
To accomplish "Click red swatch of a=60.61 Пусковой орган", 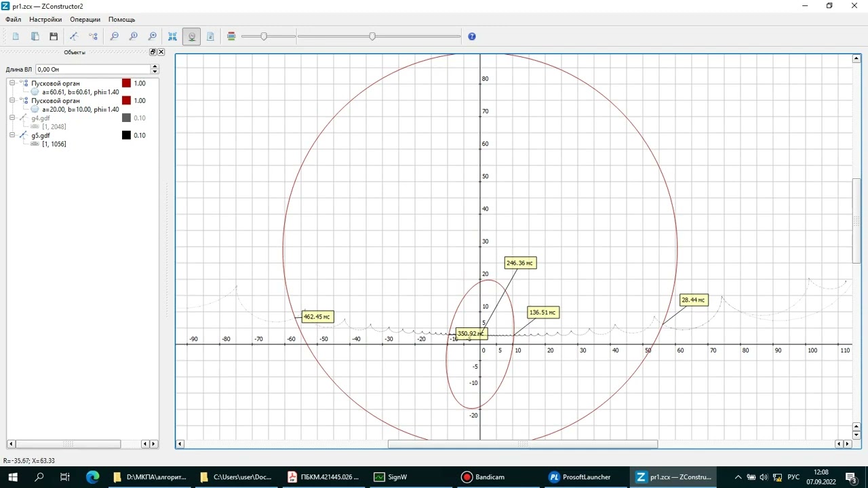I will pyautogui.click(x=126, y=83).
